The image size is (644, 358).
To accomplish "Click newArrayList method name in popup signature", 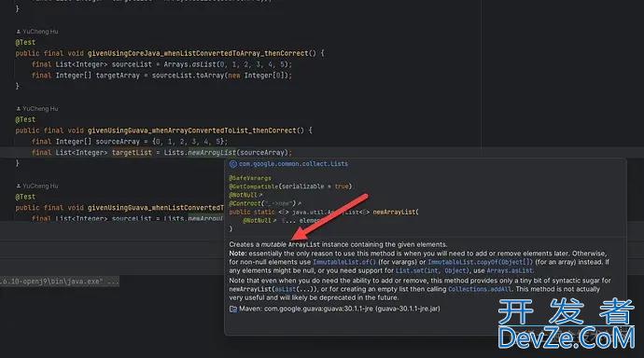I will (x=394, y=212).
